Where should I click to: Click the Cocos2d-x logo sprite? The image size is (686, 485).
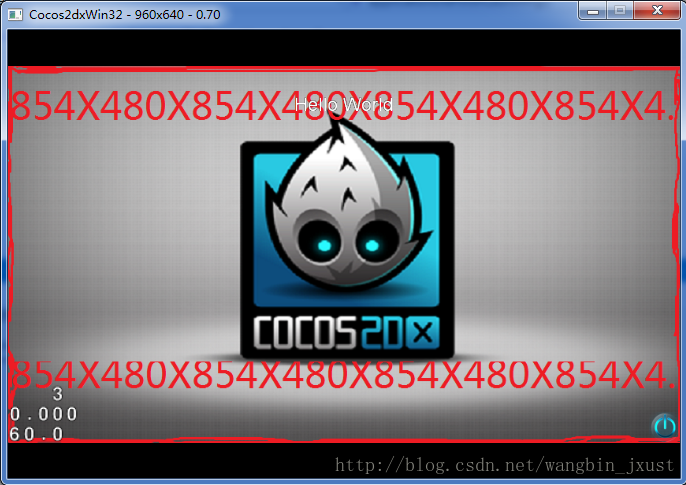(347, 237)
